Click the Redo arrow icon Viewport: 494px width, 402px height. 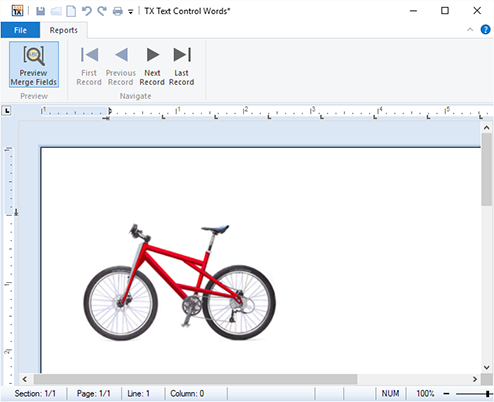tap(102, 11)
